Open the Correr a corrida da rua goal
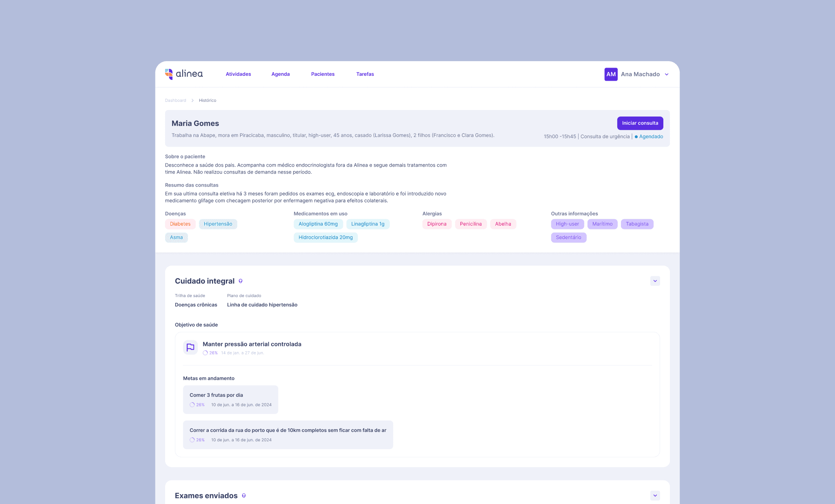The image size is (835, 504). pos(288,435)
